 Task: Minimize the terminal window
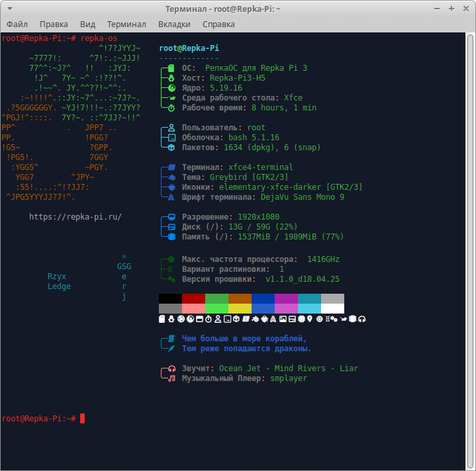[437, 9]
